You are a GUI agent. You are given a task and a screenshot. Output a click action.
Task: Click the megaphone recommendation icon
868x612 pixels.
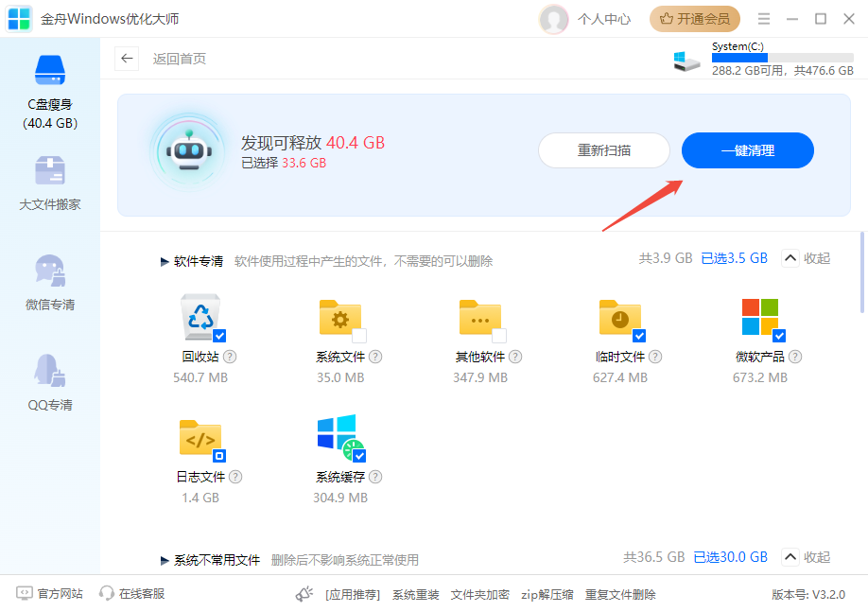coord(304,594)
